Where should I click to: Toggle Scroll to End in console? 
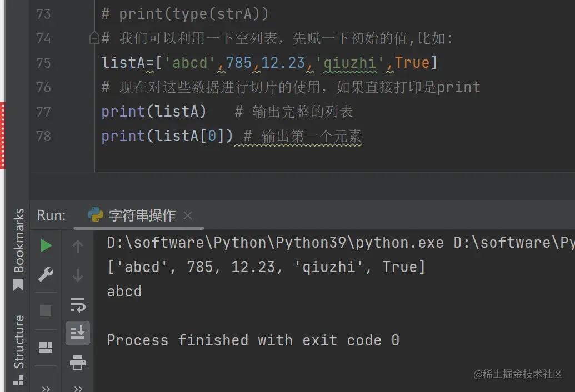78,333
